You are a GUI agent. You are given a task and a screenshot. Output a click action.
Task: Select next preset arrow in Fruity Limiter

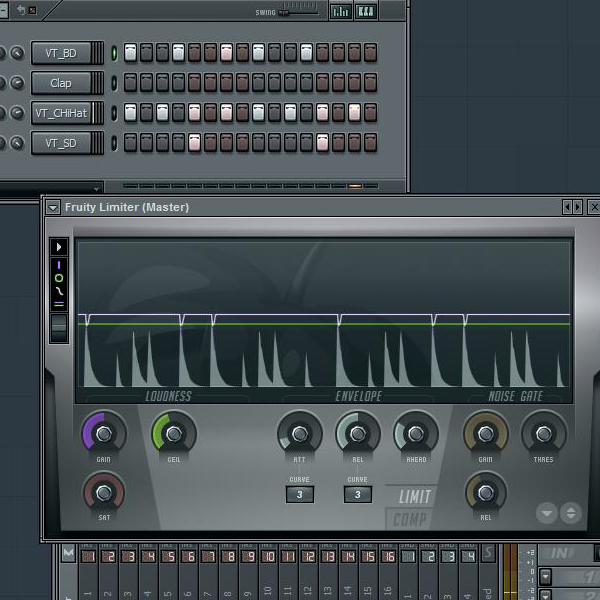coord(577,207)
